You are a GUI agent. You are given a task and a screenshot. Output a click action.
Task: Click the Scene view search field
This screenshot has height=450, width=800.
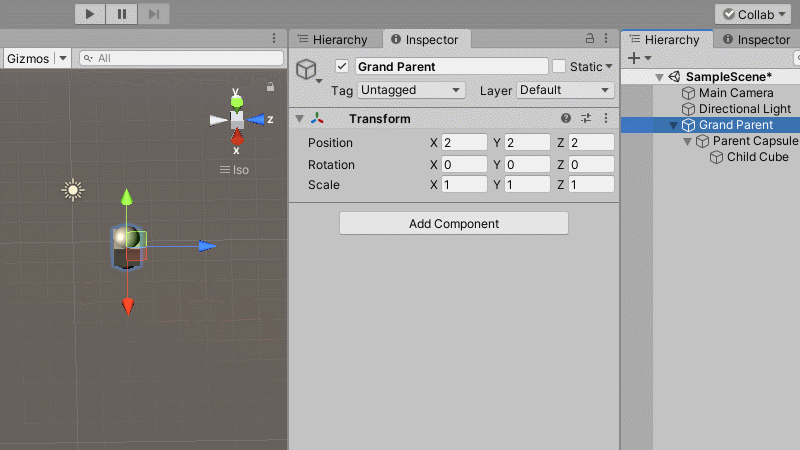(x=182, y=58)
